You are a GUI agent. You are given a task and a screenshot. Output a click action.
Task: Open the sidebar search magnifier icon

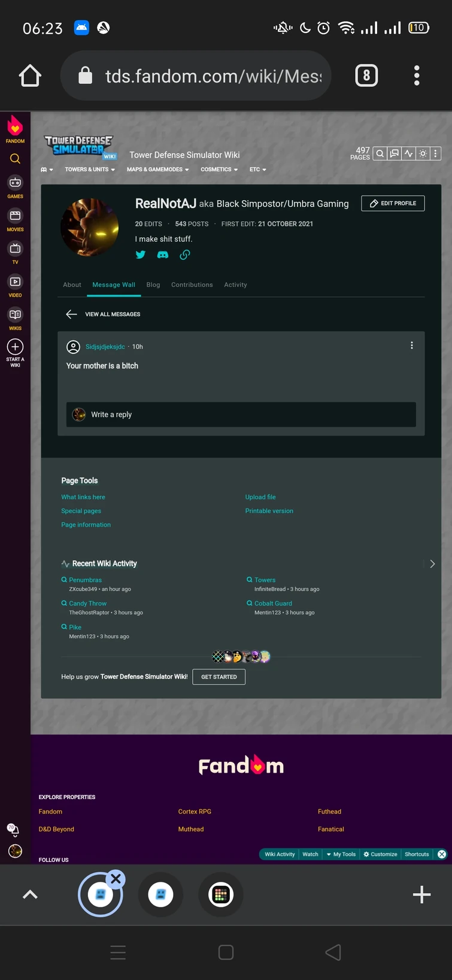15,159
